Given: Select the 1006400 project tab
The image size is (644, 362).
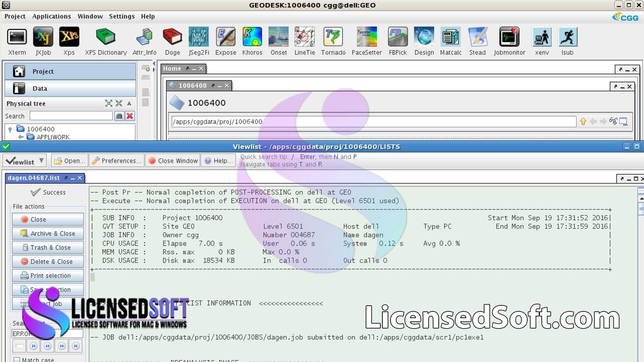Looking at the screenshot, I should point(192,86).
